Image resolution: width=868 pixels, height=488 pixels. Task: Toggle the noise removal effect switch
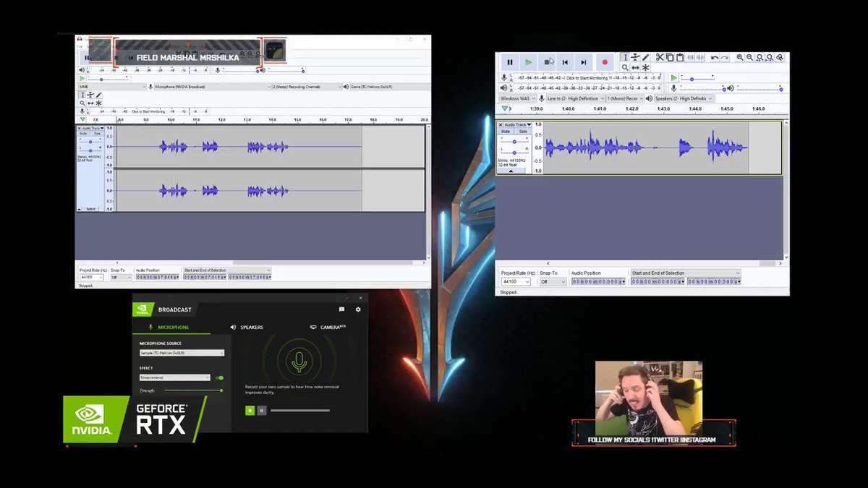218,377
